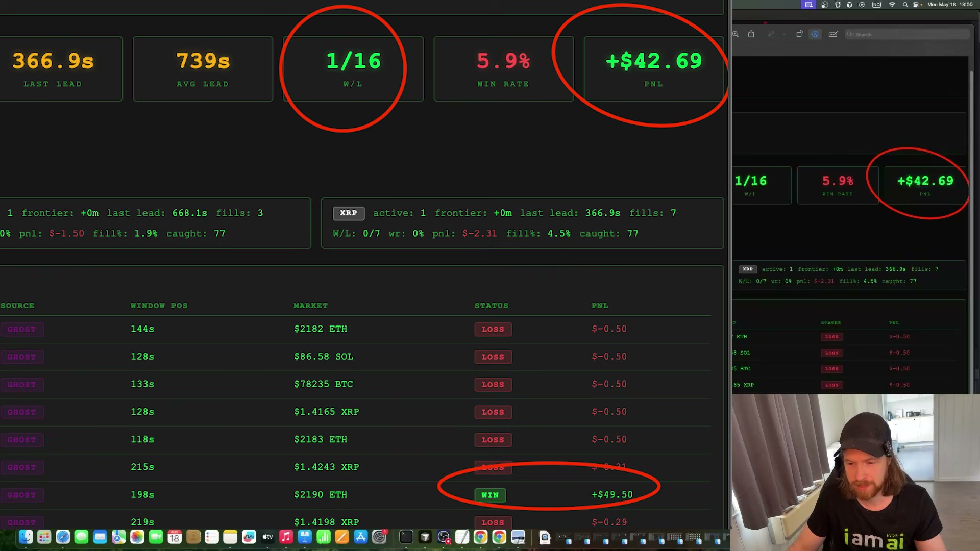The width and height of the screenshot is (980, 551).
Task: Open Numbers from the Dock
Action: (x=324, y=537)
